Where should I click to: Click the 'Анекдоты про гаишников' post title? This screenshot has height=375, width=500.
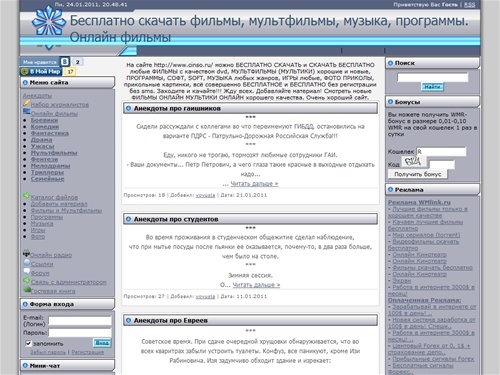[177, 108]
